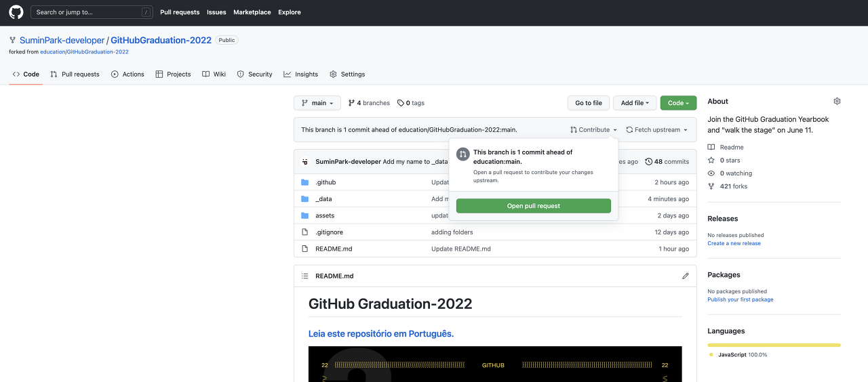This screenshot has width=868, height=382.
Task: Go to the Wiki tab
Action: [214, 75]
